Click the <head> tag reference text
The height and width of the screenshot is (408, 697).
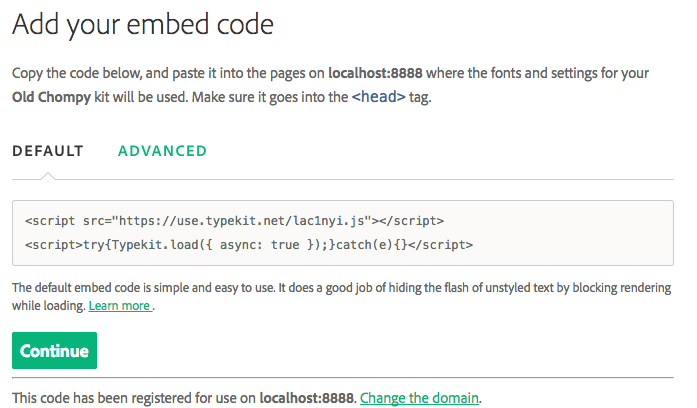pyautogui.click(x=378, y=100)
